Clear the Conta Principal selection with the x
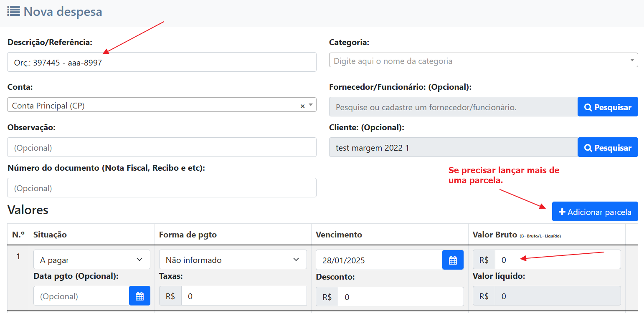The width and height of the screenshot is (644, 313). pyautogui.click(x=302, y=106)
